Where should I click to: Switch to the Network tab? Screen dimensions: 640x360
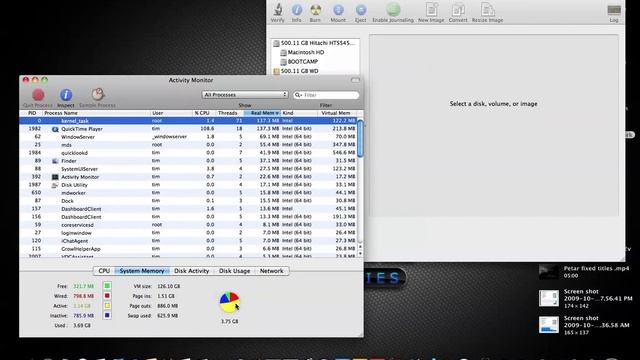(x=271, y=271)
